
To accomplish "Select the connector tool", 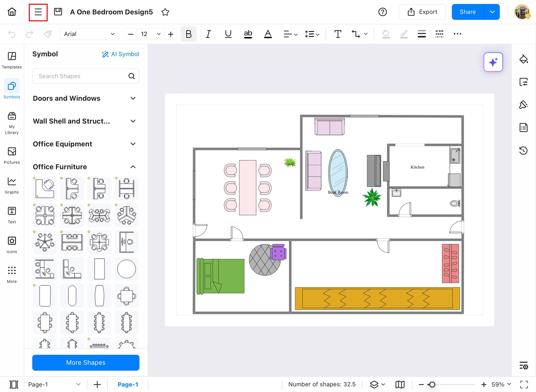I will coord(356,34).
